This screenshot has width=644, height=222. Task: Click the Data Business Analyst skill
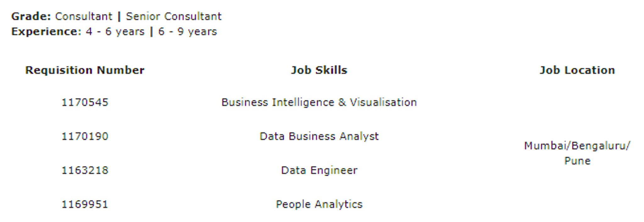319,136
